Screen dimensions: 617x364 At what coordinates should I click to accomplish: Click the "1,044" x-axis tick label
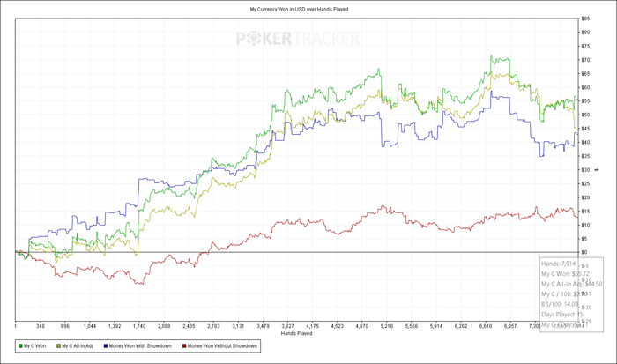[x=90, y=326]
